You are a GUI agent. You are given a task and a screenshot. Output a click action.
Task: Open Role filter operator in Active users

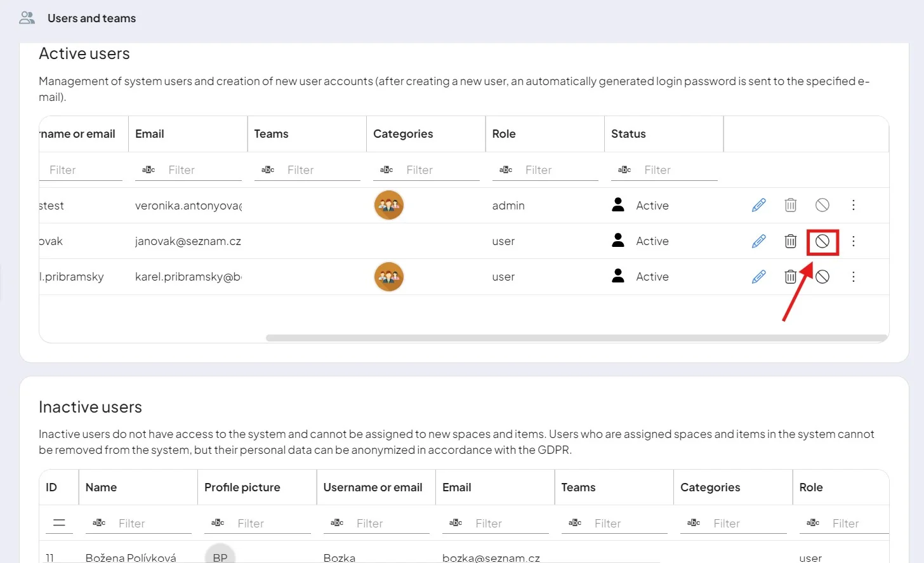click(x=506, y=169)
